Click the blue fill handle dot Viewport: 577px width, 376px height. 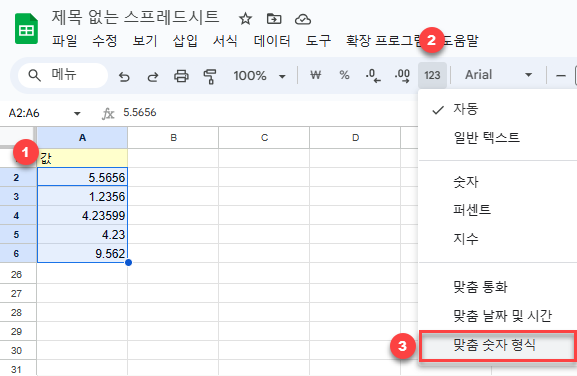click(x=128, y=263)
